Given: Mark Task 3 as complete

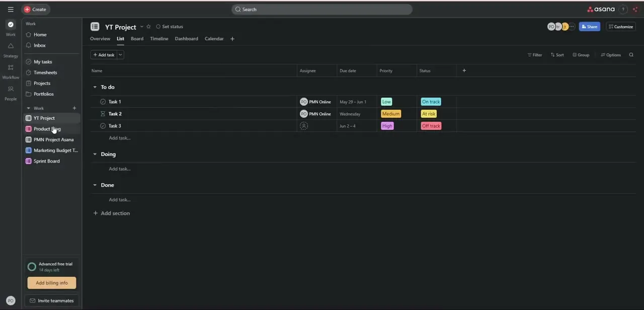Looking at the screenshot, I should click(x=103, y=126).
